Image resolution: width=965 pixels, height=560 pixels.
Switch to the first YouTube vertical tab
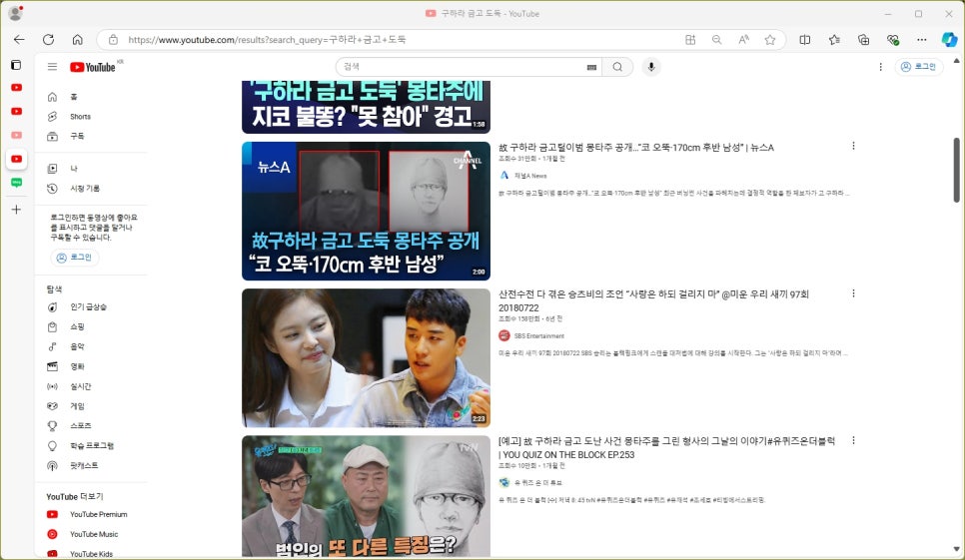(17, 87)
